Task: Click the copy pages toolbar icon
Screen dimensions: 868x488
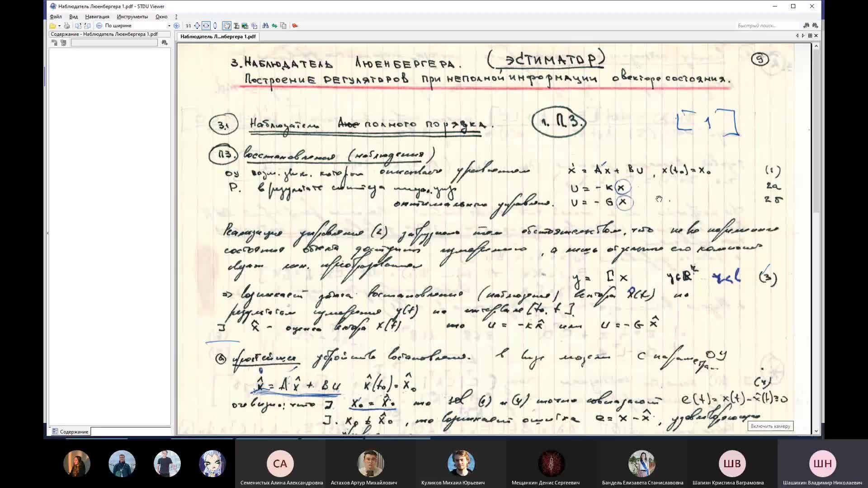Action: (283, 26)
